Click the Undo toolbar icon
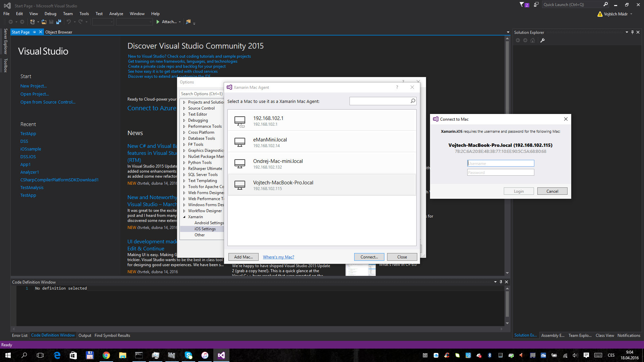The height and width of the screenshot is (362, 644). tap(69, 22)
